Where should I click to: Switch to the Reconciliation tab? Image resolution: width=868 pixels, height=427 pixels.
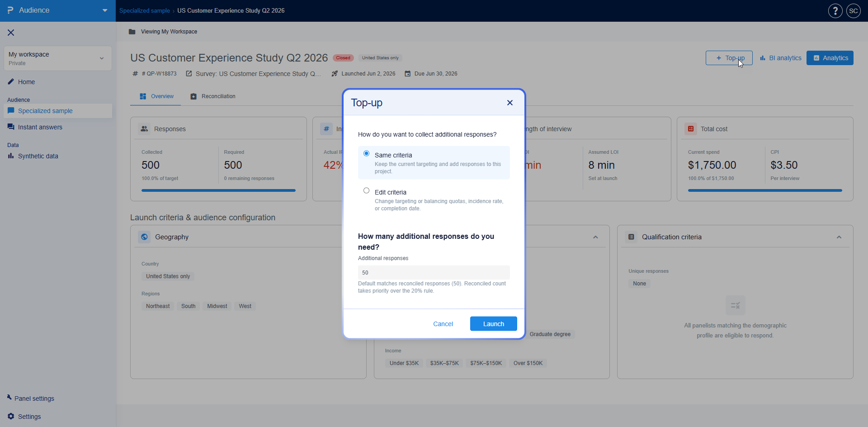[212, 96]
